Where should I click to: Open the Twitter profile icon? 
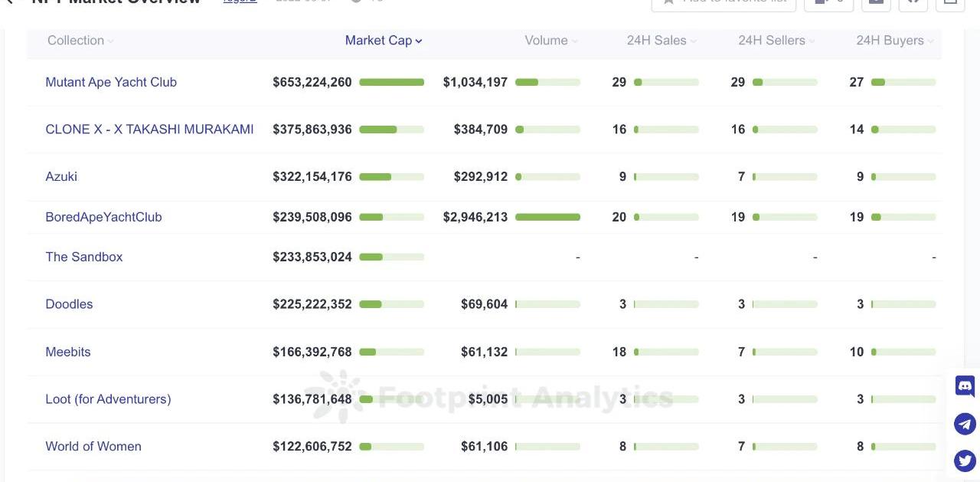[x=965, y=461]
